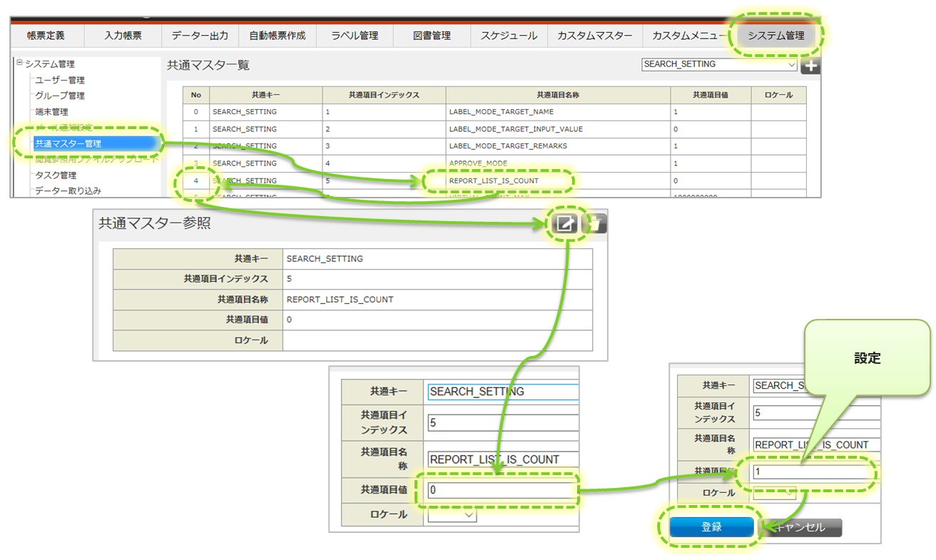936x560 pixels.
Task: Open the SEARCH_SETTING dropdown
Action: pos(719,64)
